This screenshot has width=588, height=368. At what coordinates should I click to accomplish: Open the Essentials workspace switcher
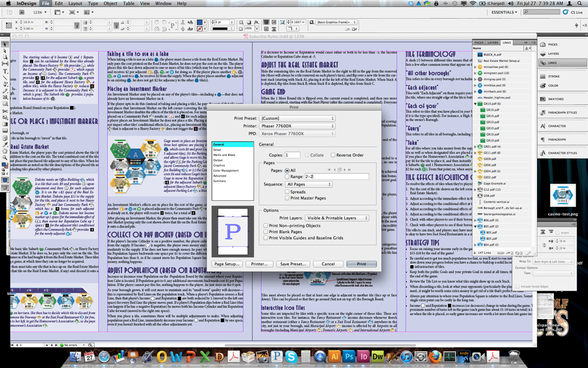(505, 12)
